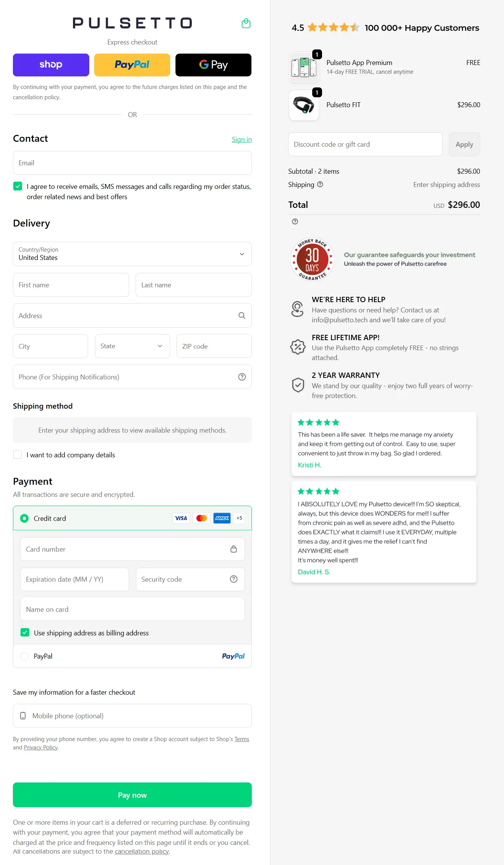
Task: Click the address search magnifier icon
Action: coord(242,315)
